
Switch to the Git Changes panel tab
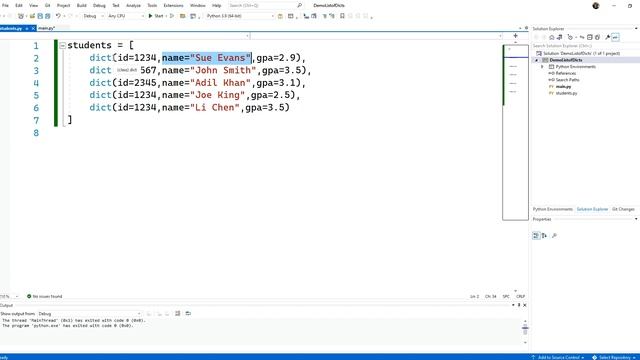623,209
